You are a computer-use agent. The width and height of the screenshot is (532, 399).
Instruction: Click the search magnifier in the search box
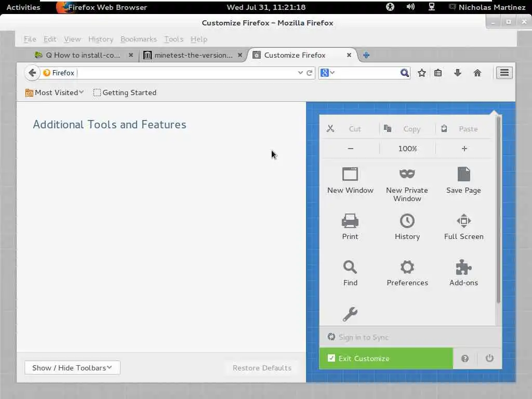tap(404, 73)
